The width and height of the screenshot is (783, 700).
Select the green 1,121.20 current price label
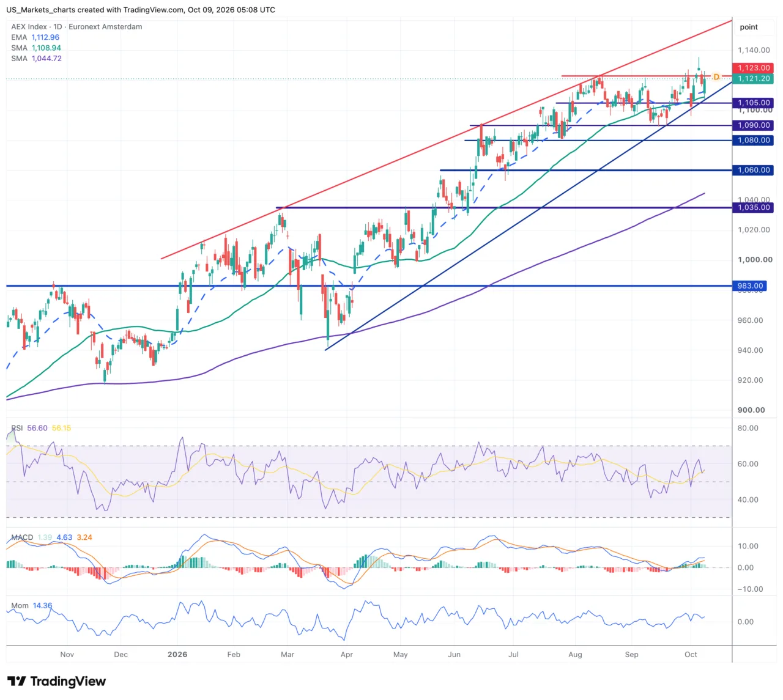tap(753, 78)
